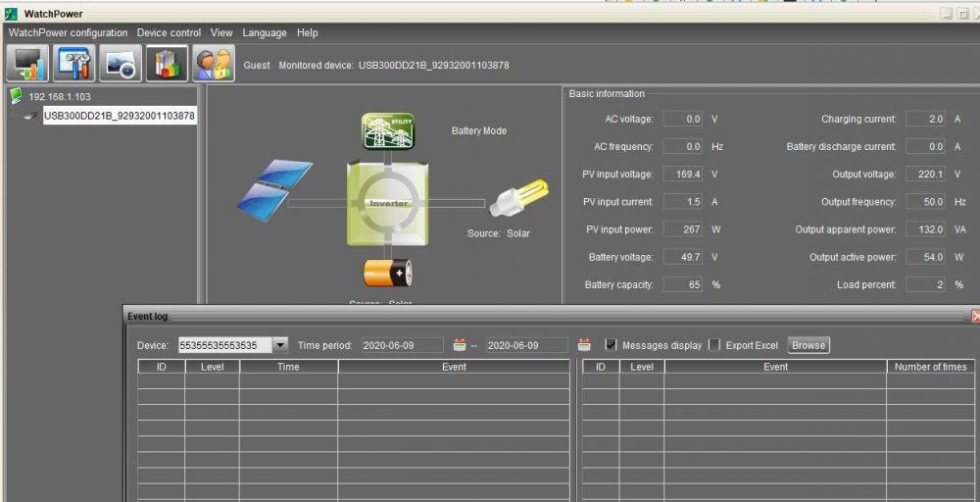Open the monitoring overview toolbar icon
Viewport: 980px width, 502px height.
(x=26, y=64)
